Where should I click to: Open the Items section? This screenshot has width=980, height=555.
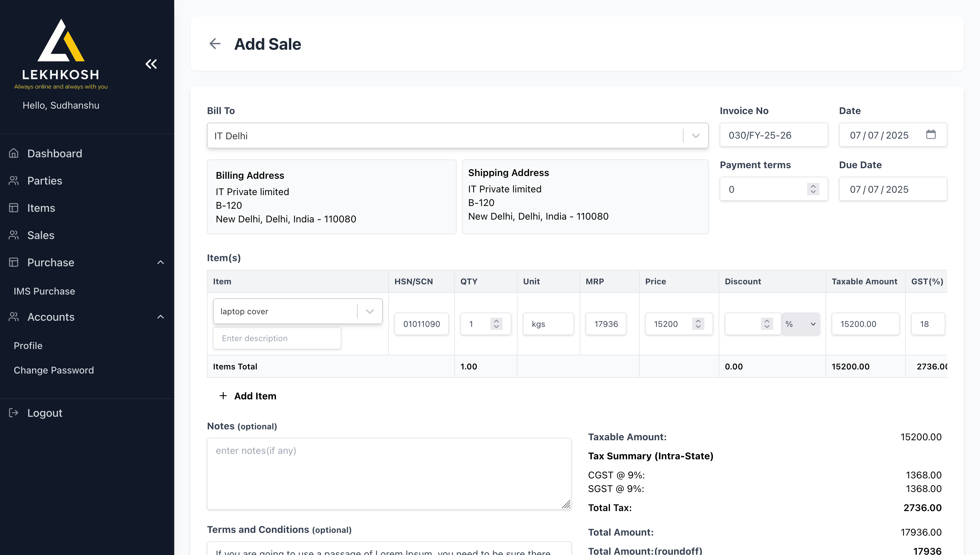point(41,208)
